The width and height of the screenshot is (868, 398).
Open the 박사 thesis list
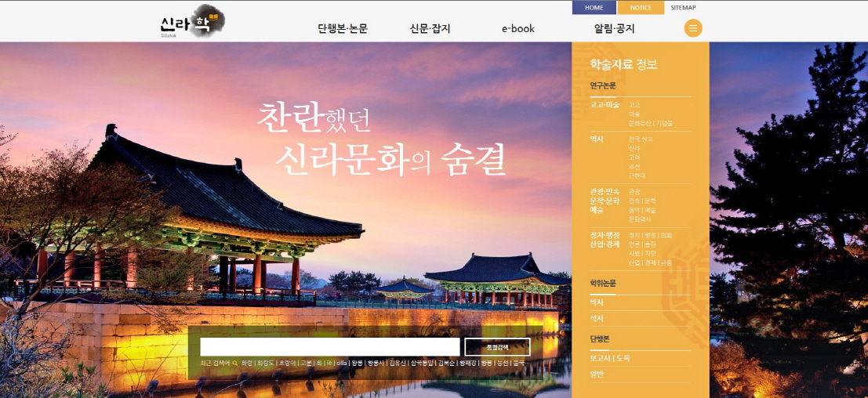tap(597, 303)
